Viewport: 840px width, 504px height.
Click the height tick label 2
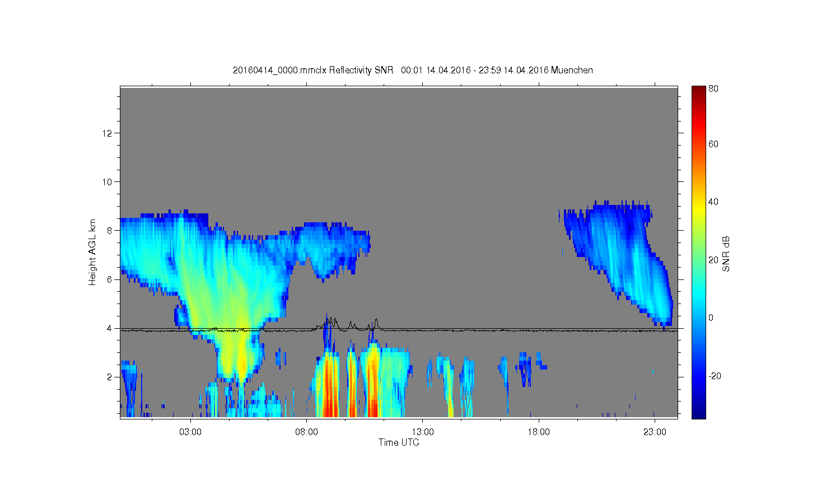[x=110, y=377]
